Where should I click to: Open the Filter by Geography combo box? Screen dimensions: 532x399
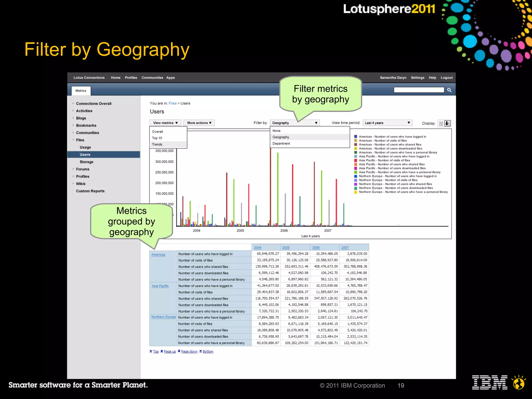point(295,123)
